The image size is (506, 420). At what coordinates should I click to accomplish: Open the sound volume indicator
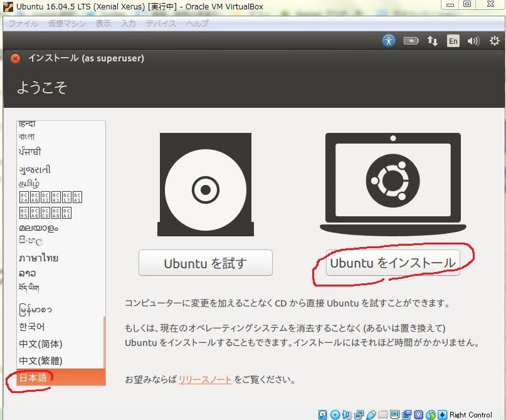click(x=473, y=41)
